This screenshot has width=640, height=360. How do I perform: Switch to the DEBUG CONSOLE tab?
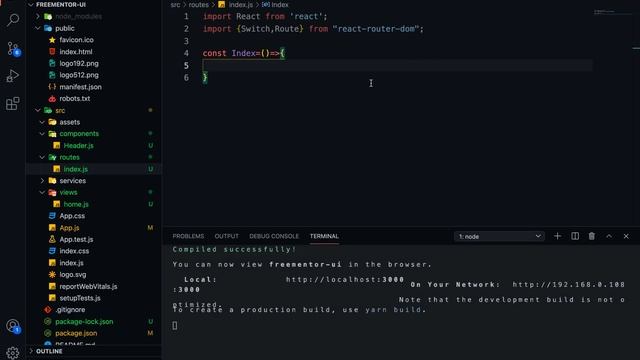pos(274,236)
